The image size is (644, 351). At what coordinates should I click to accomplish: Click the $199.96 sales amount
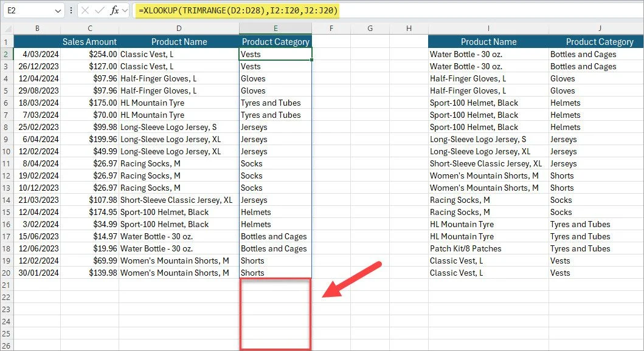click(x=89, y=140)
